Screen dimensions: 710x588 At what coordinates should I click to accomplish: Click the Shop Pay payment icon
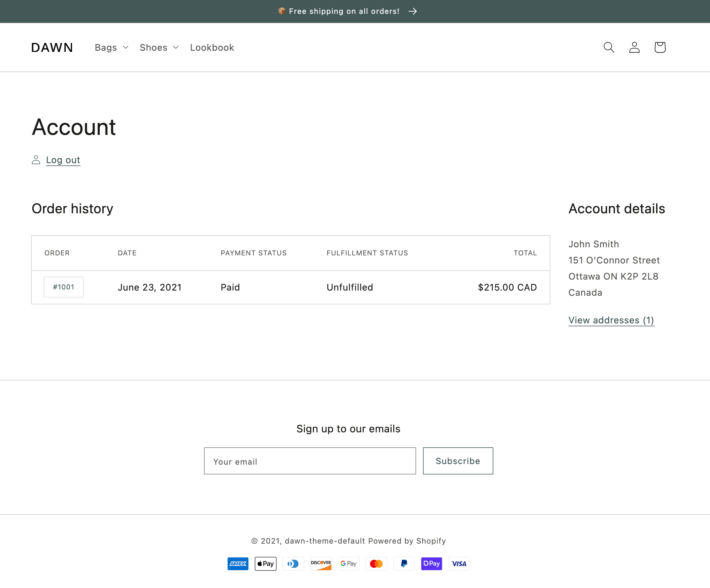431,564
